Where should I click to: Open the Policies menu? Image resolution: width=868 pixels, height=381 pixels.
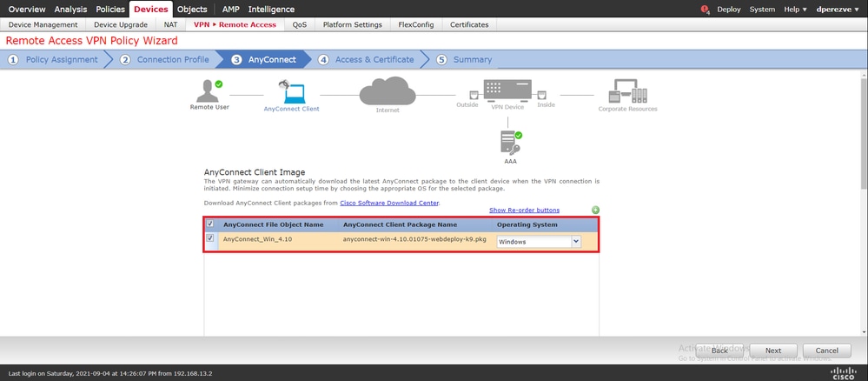[110, 10]
